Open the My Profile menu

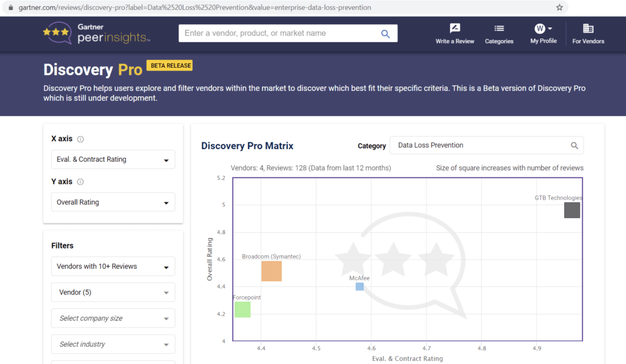tap(543, 34)
